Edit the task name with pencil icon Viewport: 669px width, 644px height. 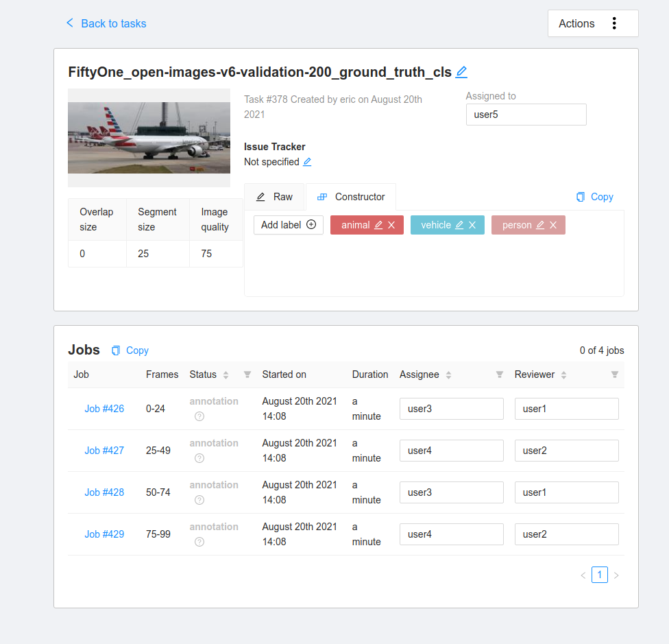click(x=461, y=72)
